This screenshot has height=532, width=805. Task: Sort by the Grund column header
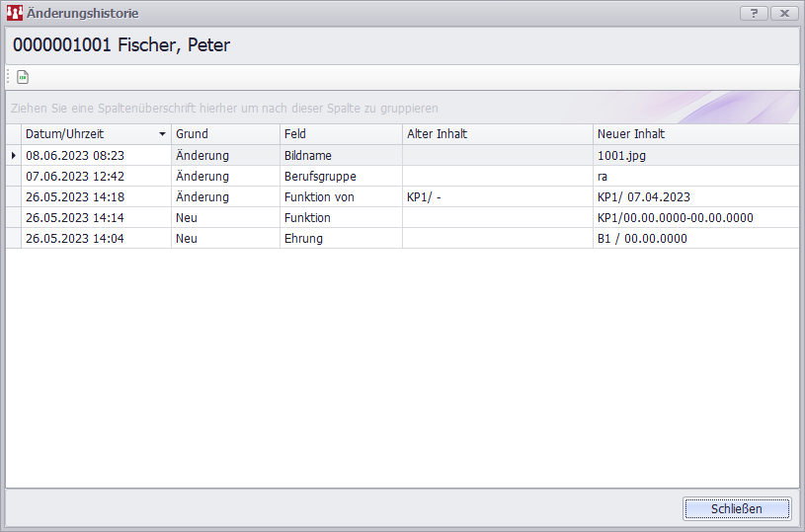[225, 134]
